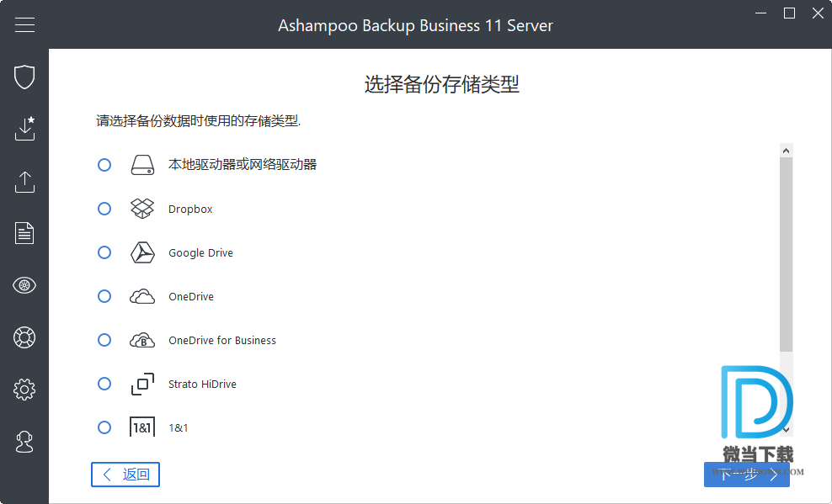Click the OneDrive text label
Viewport: 832px width, 504px height.
pos(191,297)
